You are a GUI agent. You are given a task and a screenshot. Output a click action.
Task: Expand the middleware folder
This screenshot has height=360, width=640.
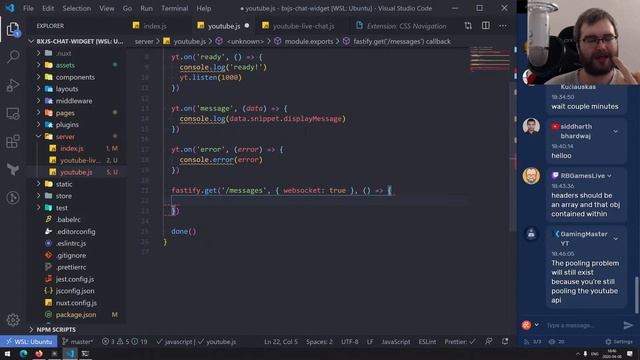click(x=39, y=100)
